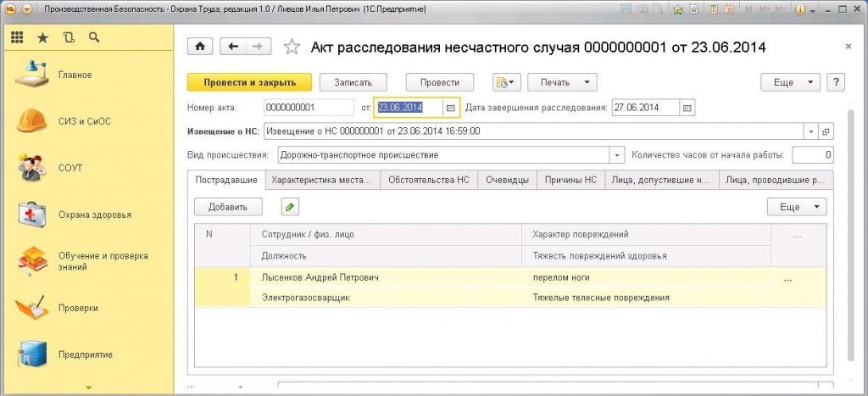The width and height of the screenshot is (868, 396).
Task: Open the table's Еще menu
Action: click(797, 207)
